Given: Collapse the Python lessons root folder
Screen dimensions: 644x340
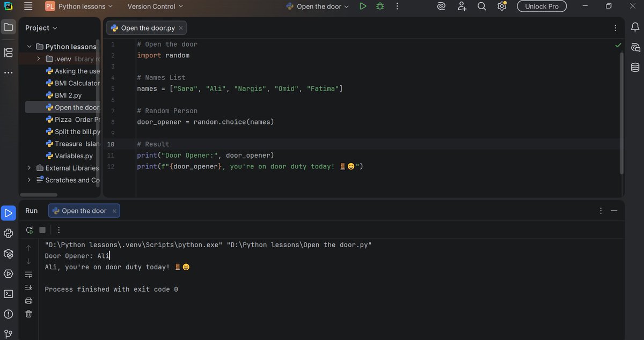Looking at the screenshot, I should 30,47.
